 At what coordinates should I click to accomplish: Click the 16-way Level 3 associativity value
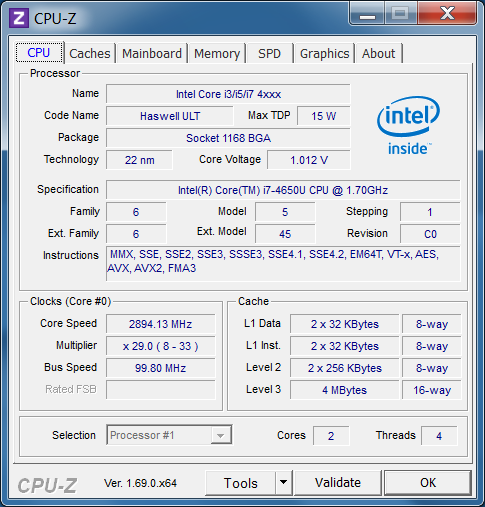tap(432, 390)
